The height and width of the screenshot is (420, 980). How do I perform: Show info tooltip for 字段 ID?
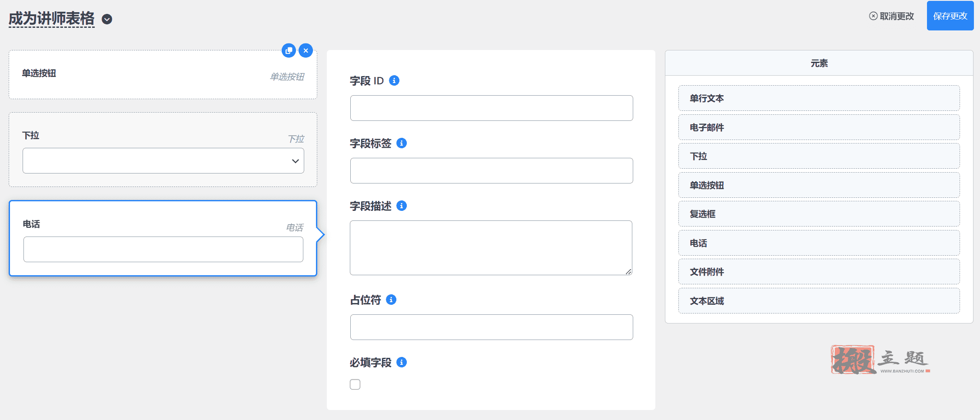pyautogui.click(x=394, y=80)
